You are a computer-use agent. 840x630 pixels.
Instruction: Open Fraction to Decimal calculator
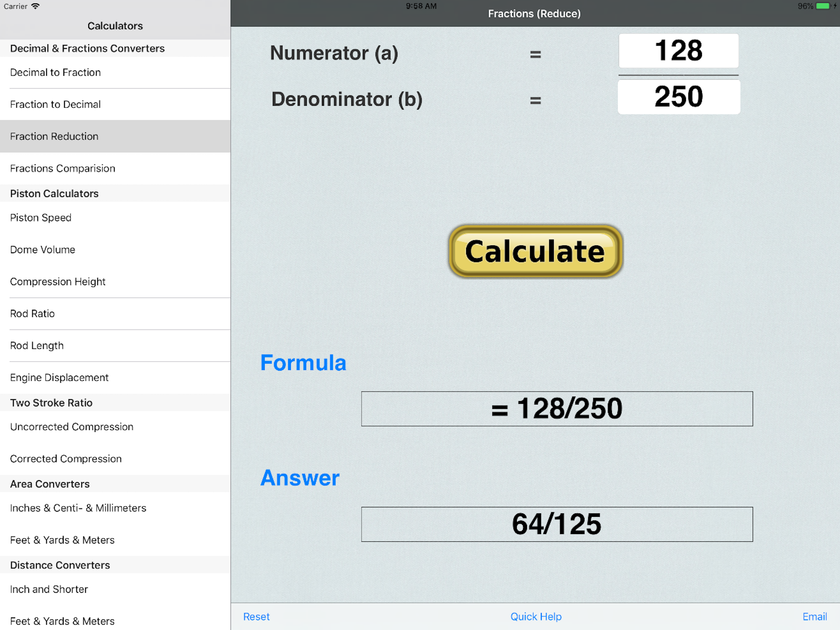55,104
